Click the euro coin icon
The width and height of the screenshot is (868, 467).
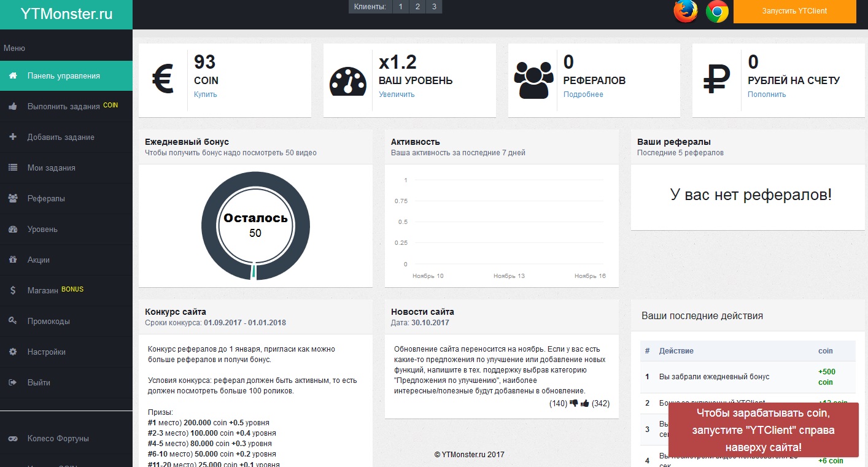(x=163, y=80)
